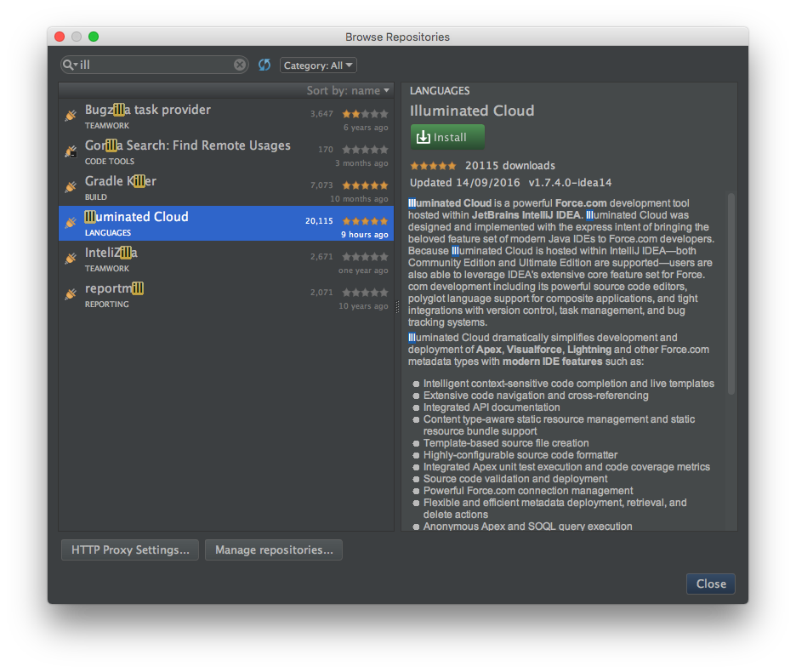This screenshot has width=796, height=672.
Task: Click "Highly-configurable source code formatter" bullet
Action: click(520, 455)
